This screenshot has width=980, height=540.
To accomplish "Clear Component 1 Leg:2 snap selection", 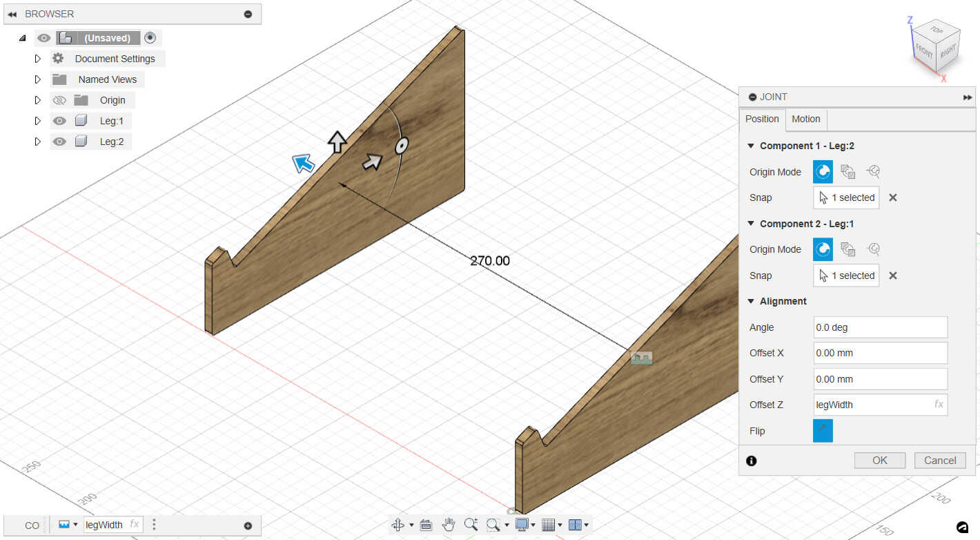I will click(x=893, y=197).
